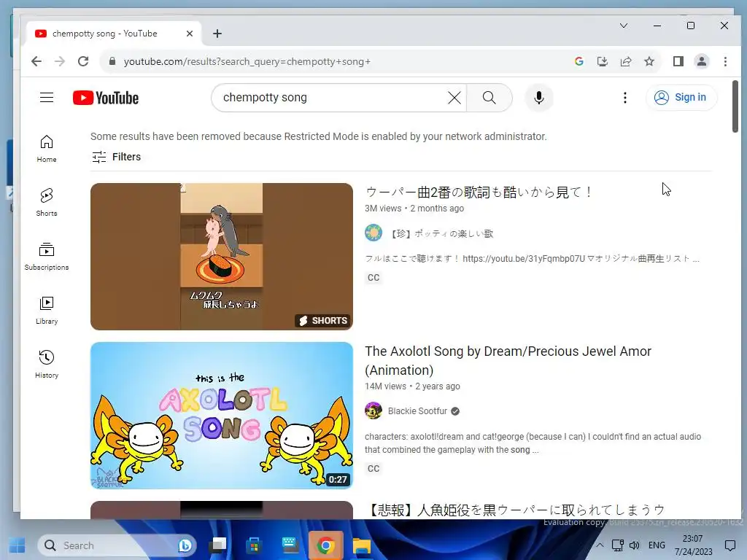
Task: Click the network tray icon
Action: [x=617, y=545]
